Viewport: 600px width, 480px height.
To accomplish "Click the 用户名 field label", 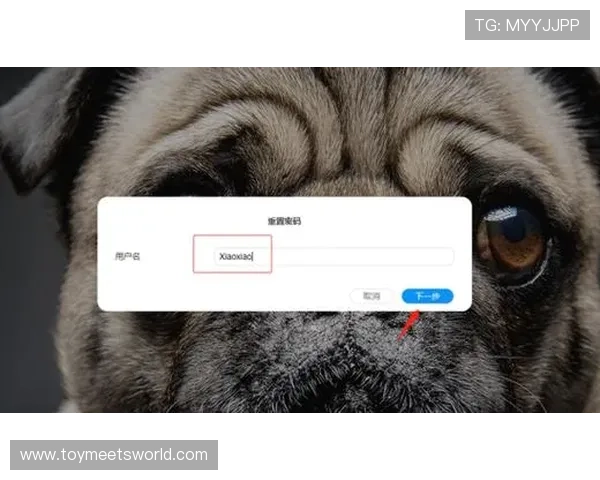I will pyautogui.click(x=128, y=257).
